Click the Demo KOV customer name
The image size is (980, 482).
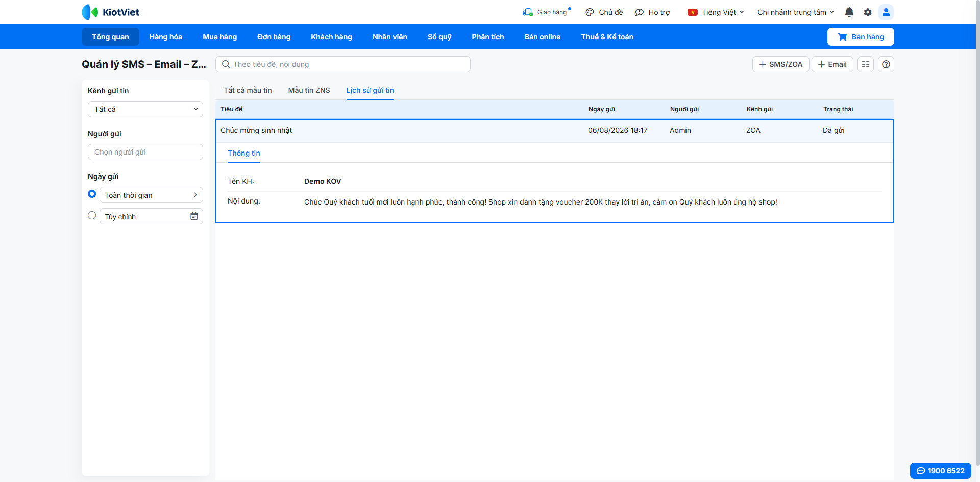coord(323,181)
